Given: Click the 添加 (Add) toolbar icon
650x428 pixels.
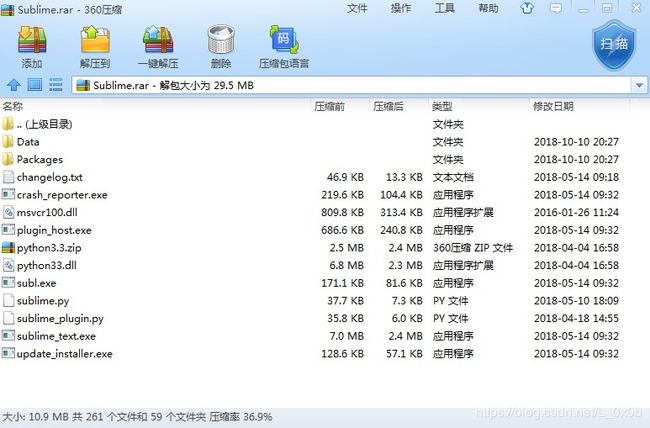Looking at the screenshot, I should pyautogui.click(x=32, y=40).
